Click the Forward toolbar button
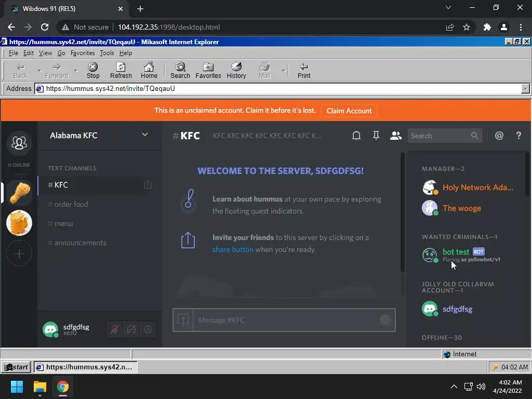Image resolution: width=532 pixels, height=399 pixels. pyautogui.click(x=57, y=71)
